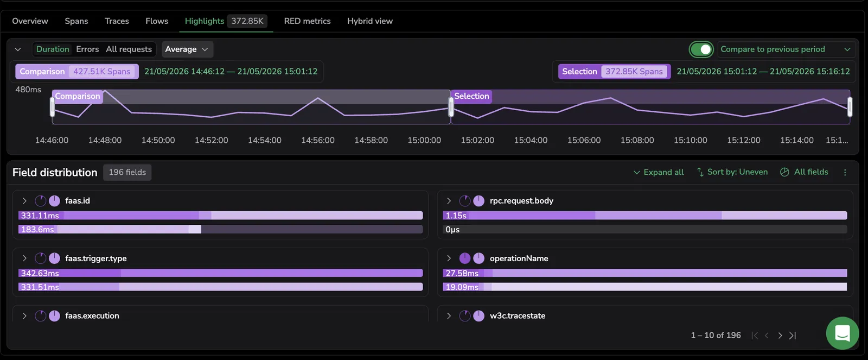The width and height of the screenshot is (868, 360).
Task: Expand the faas.trigger.type field row
Action: [24, 258]
